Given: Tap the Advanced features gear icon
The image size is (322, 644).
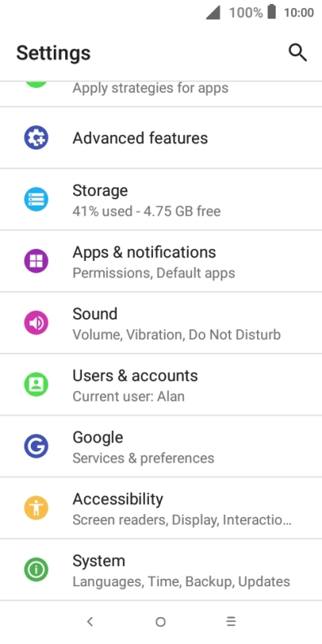Looking at the screenshot, I should 36,137.
